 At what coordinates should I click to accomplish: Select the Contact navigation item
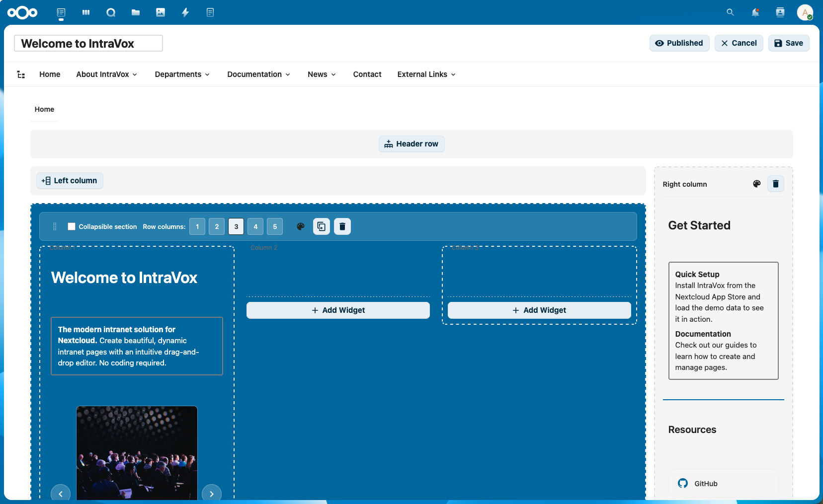pos(367,74)
